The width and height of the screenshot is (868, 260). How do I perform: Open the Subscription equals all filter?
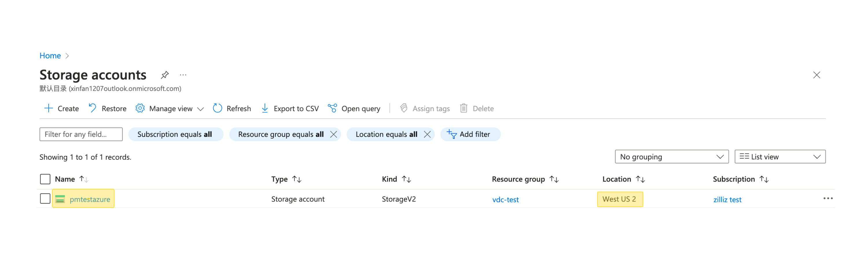coord(176,134)
